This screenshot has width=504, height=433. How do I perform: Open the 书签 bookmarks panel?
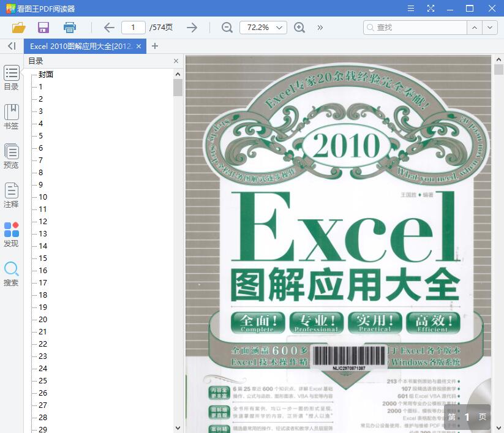(11, 117)
